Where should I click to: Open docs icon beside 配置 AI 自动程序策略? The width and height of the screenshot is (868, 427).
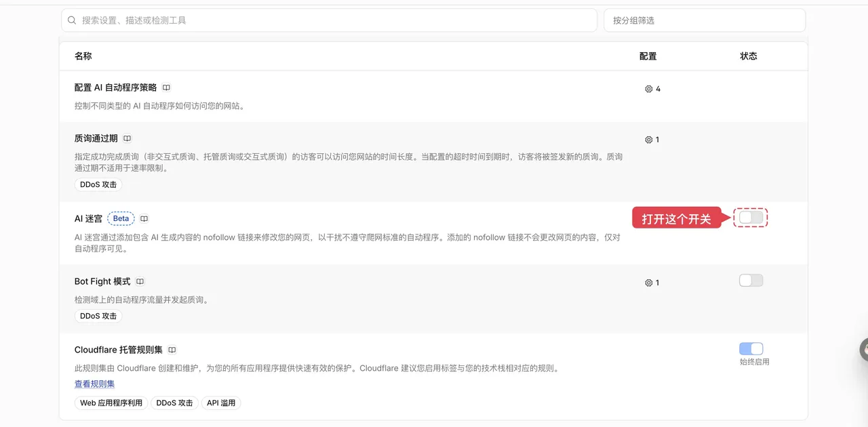tap(166, 87)
